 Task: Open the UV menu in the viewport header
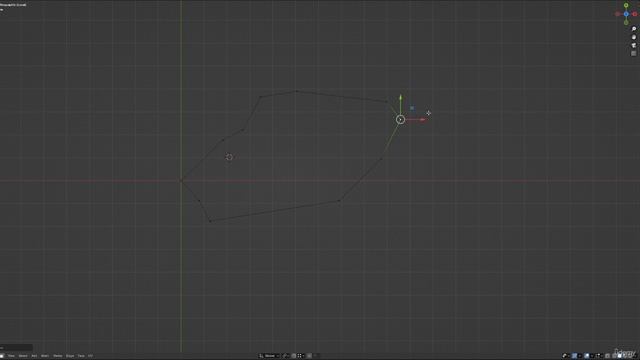[90, 356]
